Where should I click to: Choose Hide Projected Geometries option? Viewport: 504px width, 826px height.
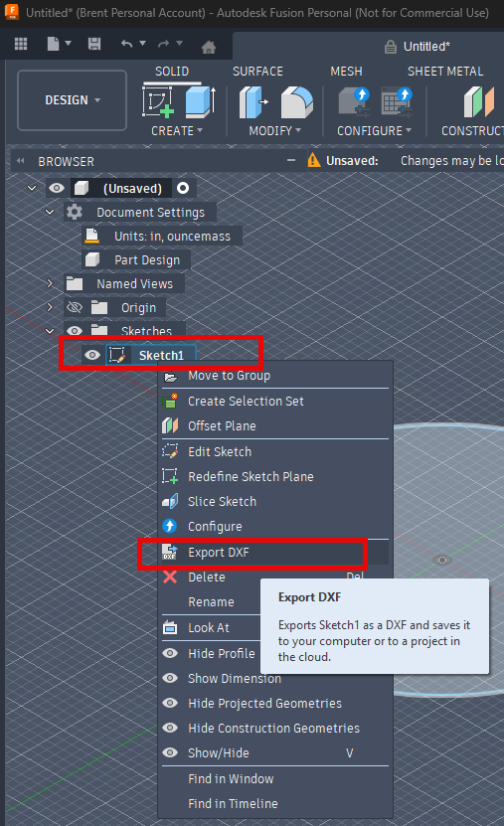pos(275,704)
